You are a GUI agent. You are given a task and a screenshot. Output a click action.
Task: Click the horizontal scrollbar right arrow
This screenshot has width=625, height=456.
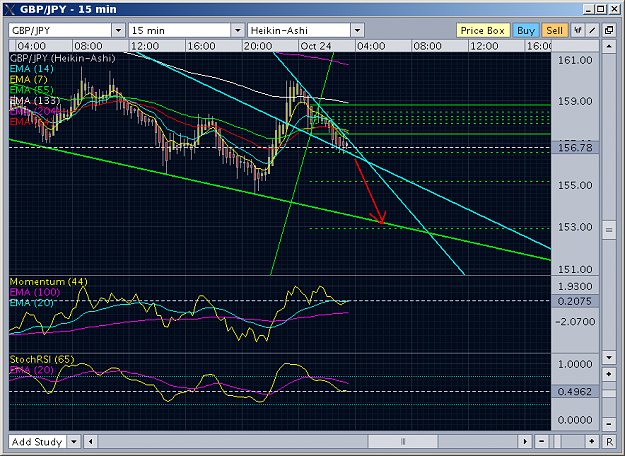pos(525,442)
